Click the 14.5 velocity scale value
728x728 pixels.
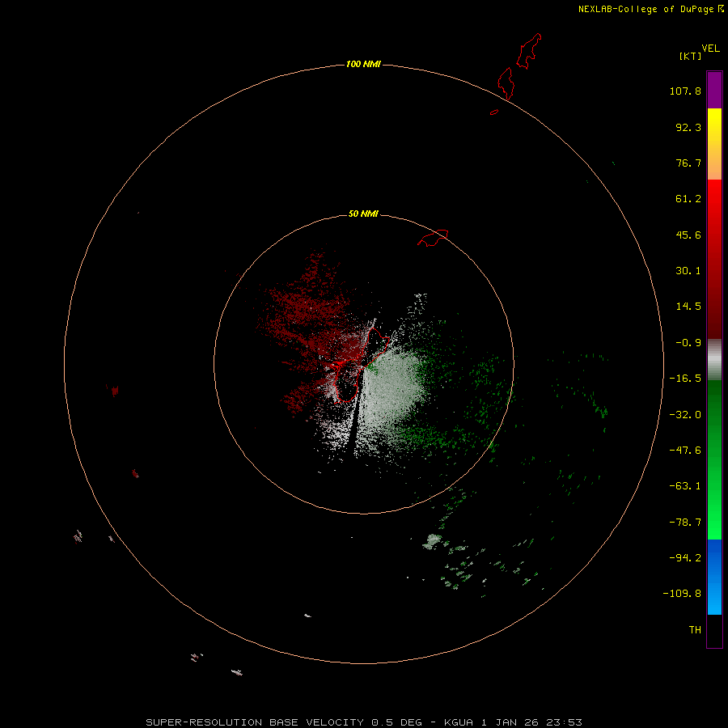tap(688, 307)
